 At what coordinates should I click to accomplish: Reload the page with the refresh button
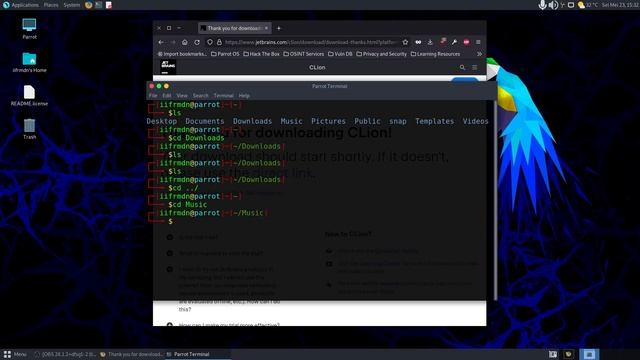click(x=197, y=42)
